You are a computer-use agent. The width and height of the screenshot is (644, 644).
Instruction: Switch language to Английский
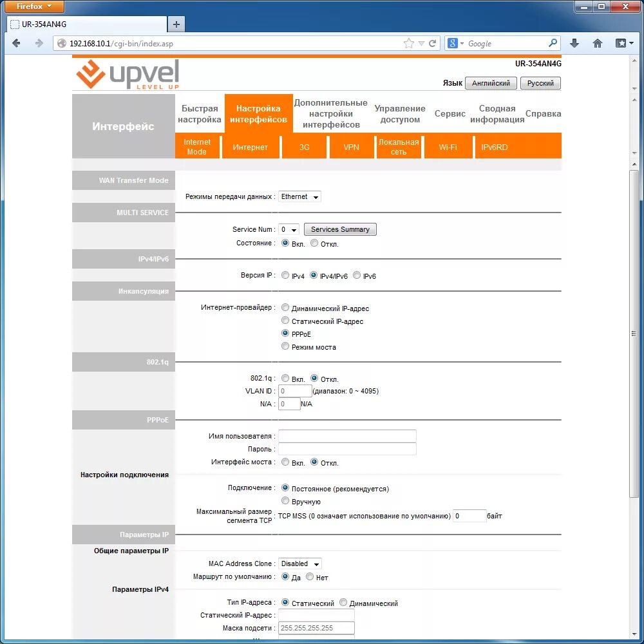pos(491,83)
